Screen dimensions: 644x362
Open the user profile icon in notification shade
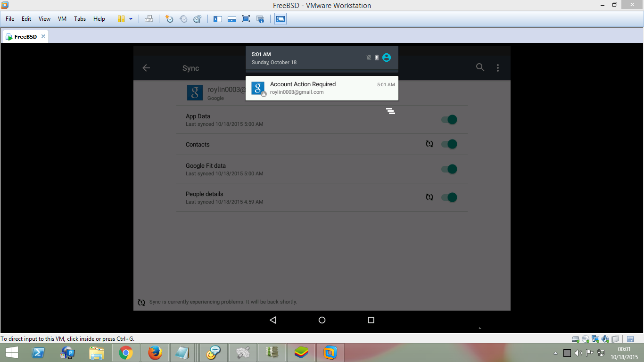387,58
